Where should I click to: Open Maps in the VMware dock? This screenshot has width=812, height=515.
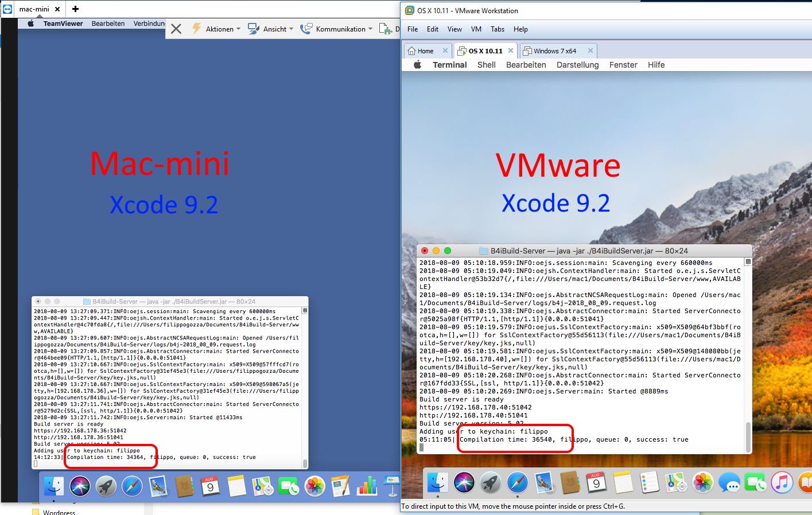(x=676, y=482)
